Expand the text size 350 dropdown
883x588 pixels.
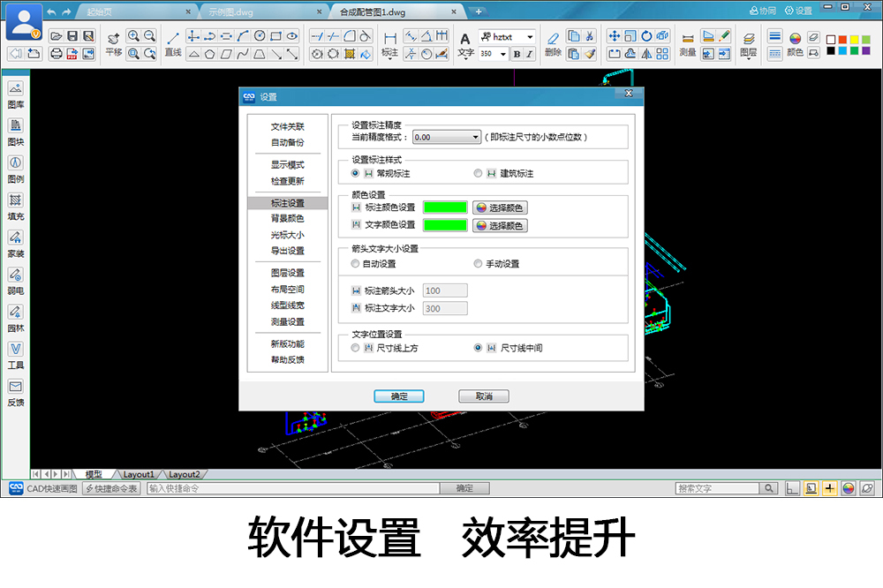tap(502, 54)
